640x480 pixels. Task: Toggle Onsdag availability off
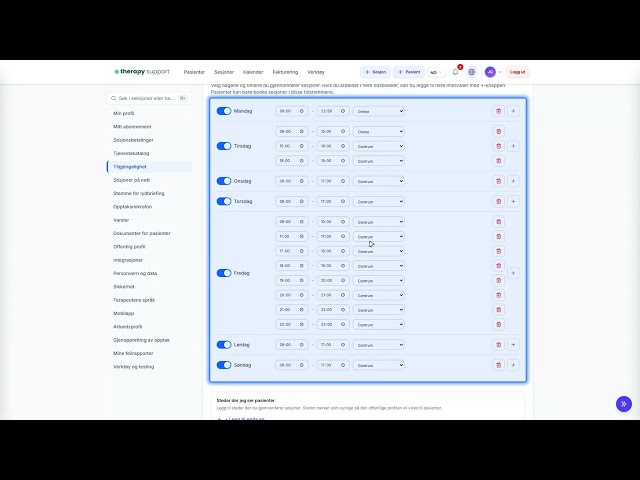[224, 181]
